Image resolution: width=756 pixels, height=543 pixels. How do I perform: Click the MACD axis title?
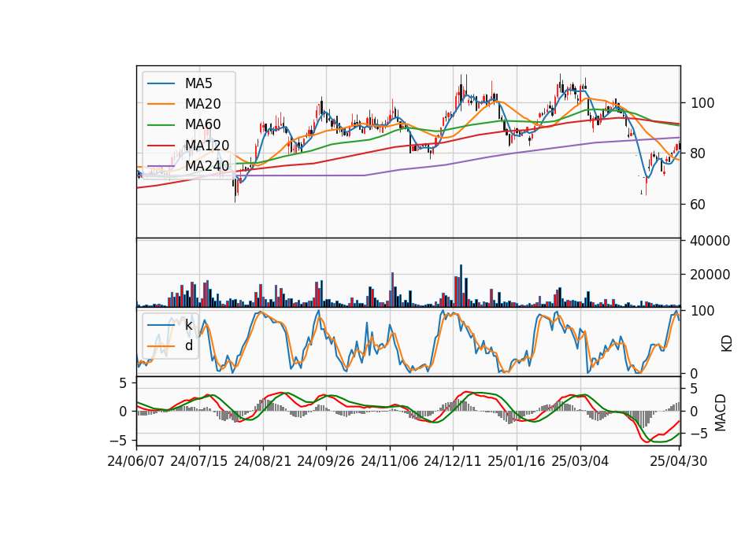721,412
